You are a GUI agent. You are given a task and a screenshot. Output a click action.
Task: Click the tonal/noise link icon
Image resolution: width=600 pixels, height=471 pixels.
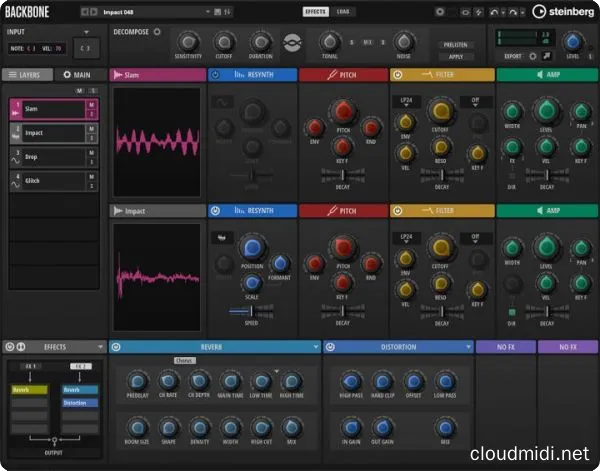coord(292,42)
